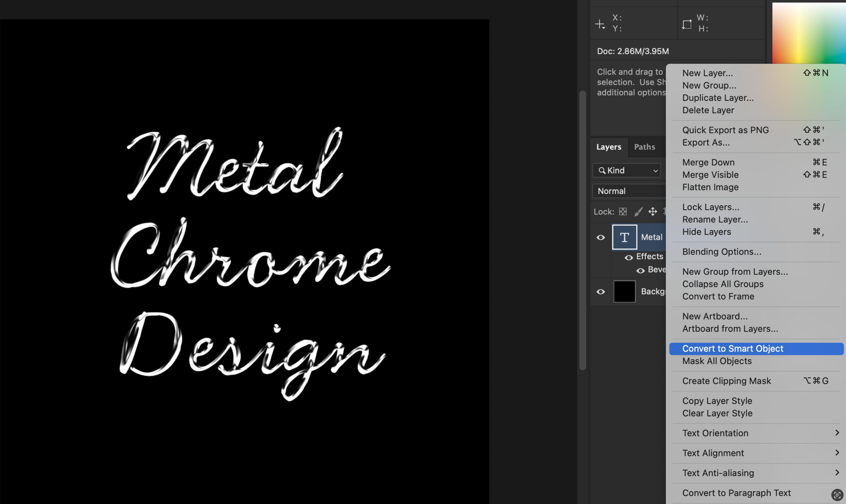Click the crosshair X Y coordinates icon

600,24
